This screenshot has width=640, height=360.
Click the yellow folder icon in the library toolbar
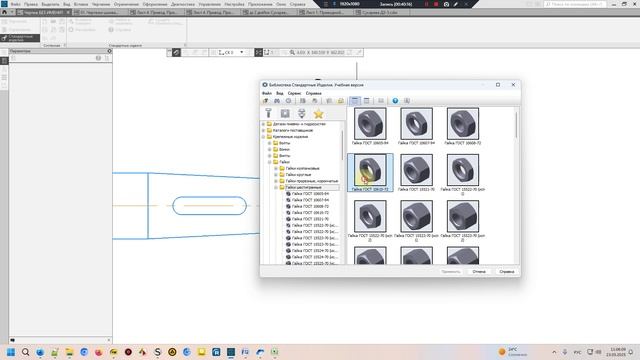341,101
